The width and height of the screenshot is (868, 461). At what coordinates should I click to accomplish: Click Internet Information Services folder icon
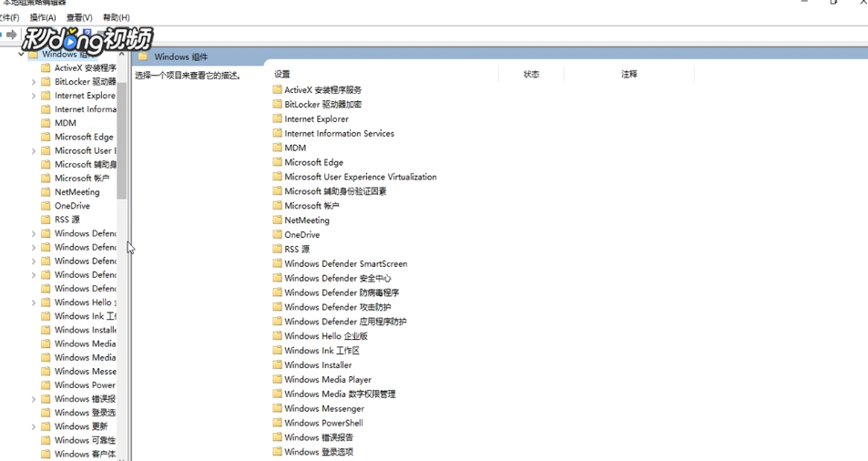(277, 133)
